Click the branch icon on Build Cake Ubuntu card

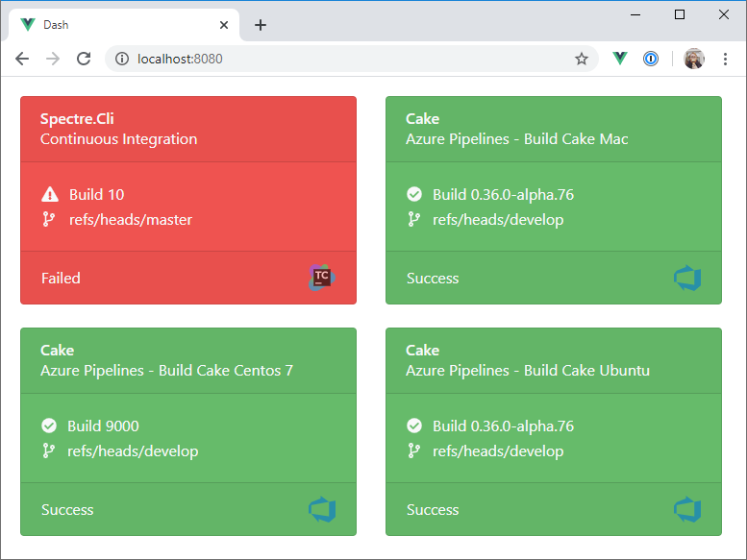click(x=414, y=450)
